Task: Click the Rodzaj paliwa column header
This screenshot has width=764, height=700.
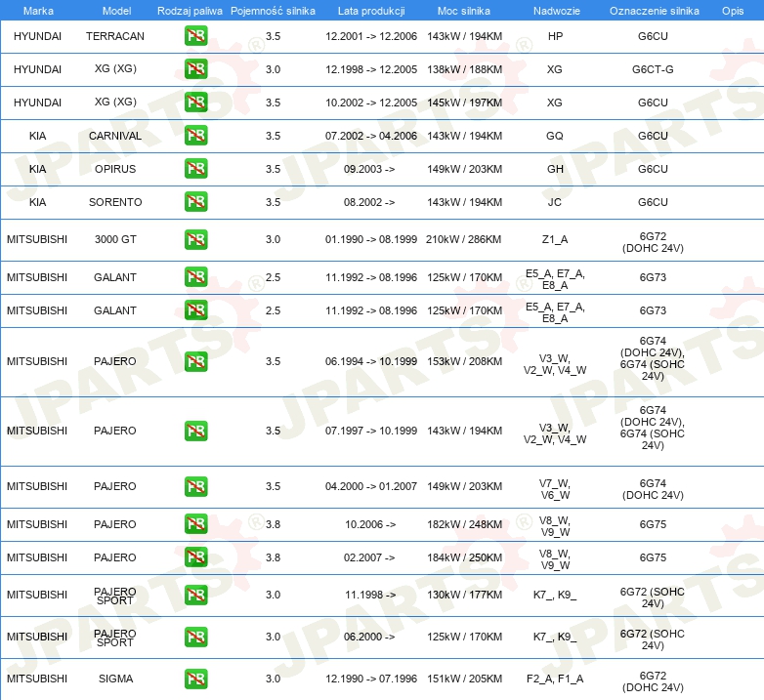Action: click(x=190, y=11)
